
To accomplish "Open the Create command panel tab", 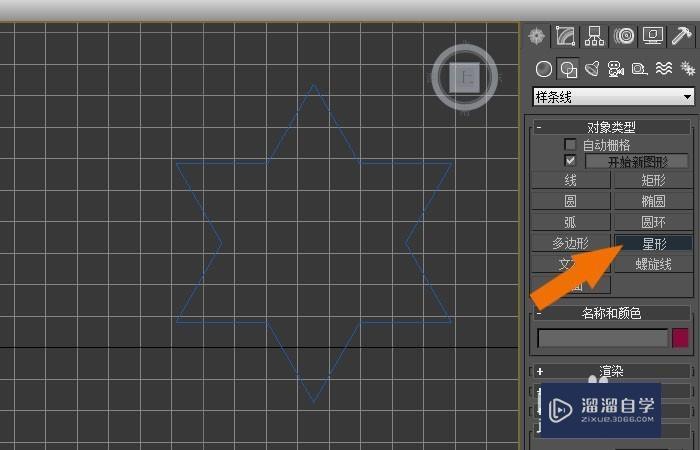I will (537, 36).
